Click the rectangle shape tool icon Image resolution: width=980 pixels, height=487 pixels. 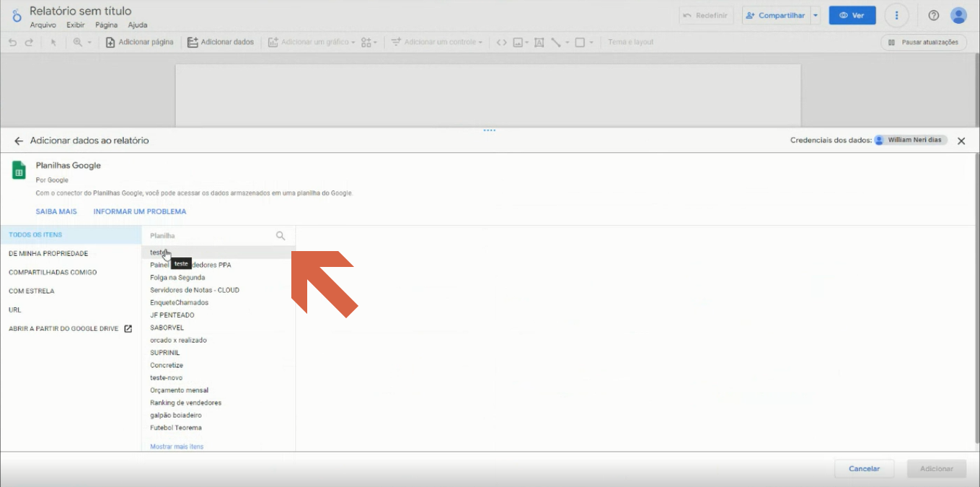coord(580,43)
